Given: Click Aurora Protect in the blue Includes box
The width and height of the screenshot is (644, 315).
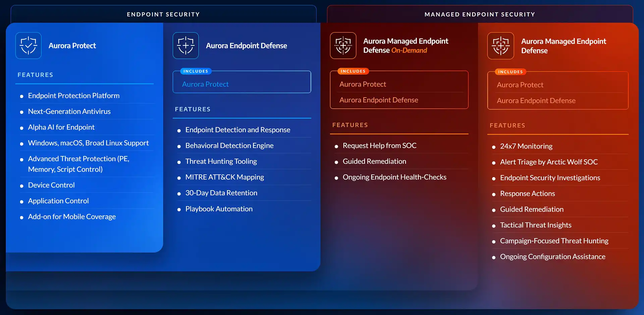Looking at the screenshot, I should point(205,84).
